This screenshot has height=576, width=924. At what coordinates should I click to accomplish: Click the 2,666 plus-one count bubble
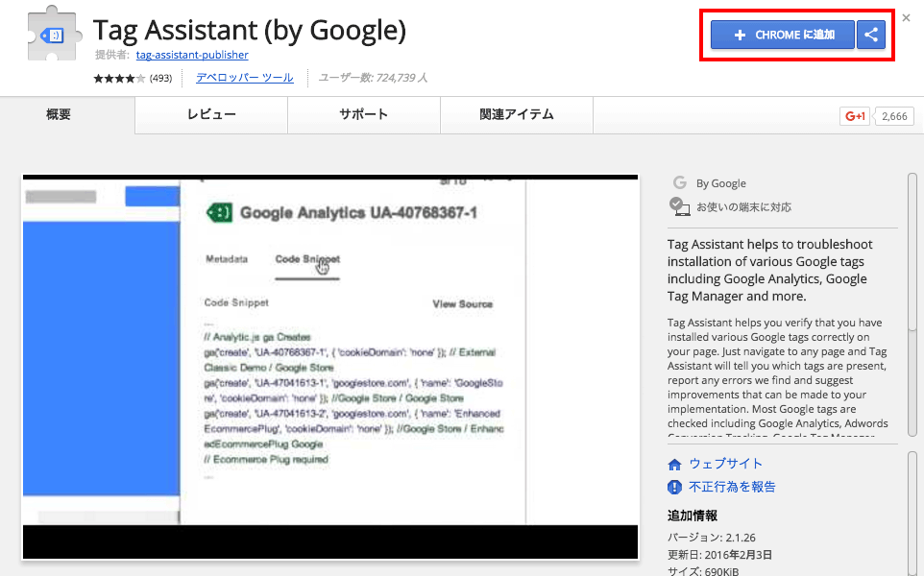point(894,116)
